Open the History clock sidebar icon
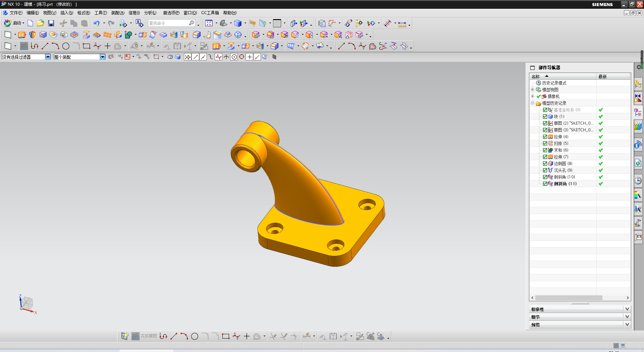Image resolution: width=644 pixels, height=352 pixels. click(x=638, y=181)
